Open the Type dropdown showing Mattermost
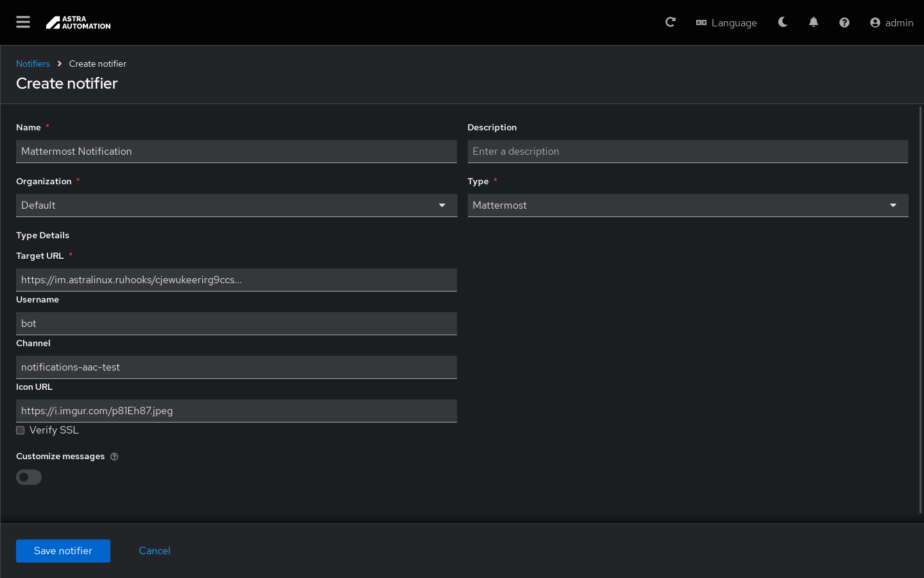The image size is (924, 578). pos(687,206)
